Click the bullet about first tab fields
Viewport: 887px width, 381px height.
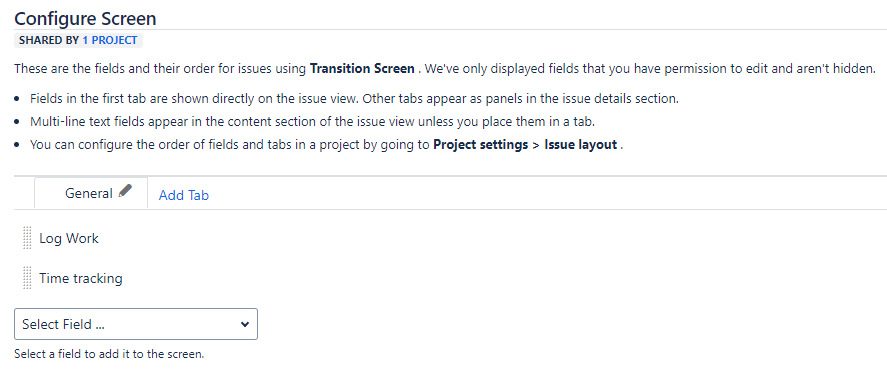[x=354, y=98]
